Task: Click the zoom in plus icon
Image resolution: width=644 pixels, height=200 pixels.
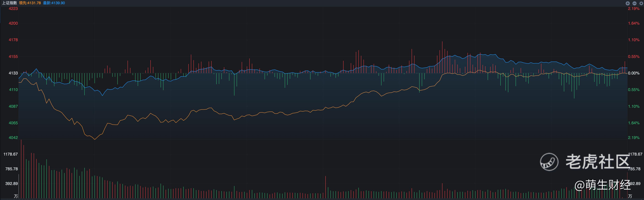Action: coord(628,3)
